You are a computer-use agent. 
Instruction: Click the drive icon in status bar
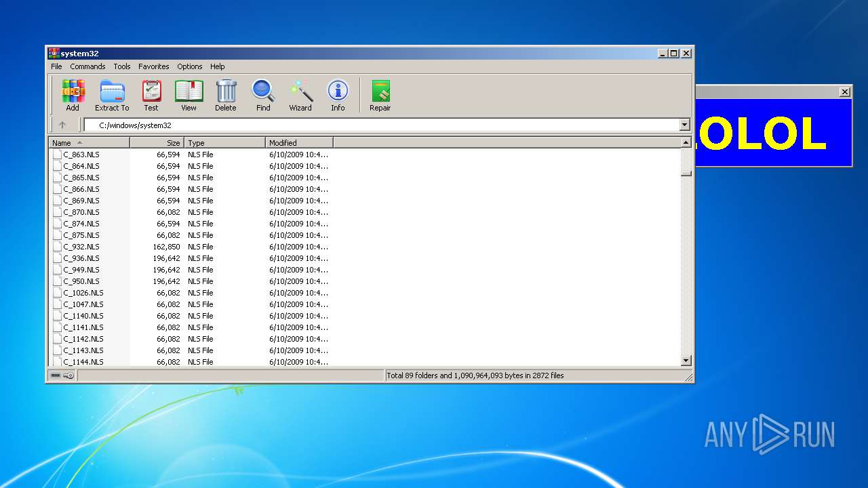point(56,375)
